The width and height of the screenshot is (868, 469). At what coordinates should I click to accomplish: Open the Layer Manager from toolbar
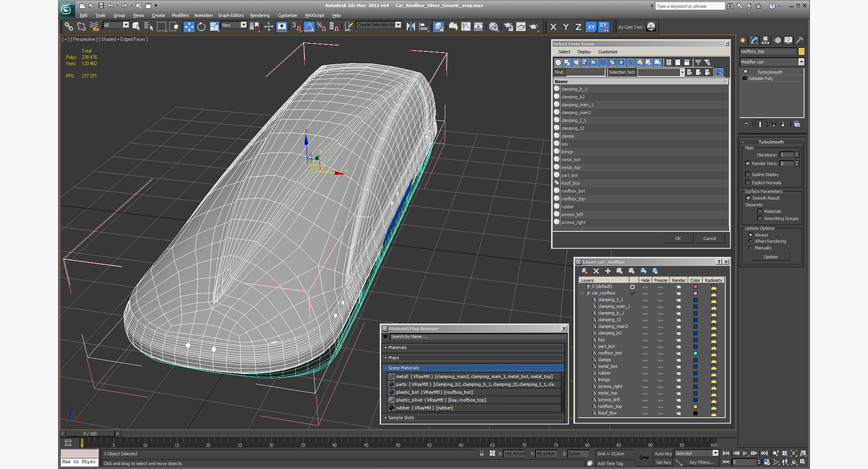[439, 26]
